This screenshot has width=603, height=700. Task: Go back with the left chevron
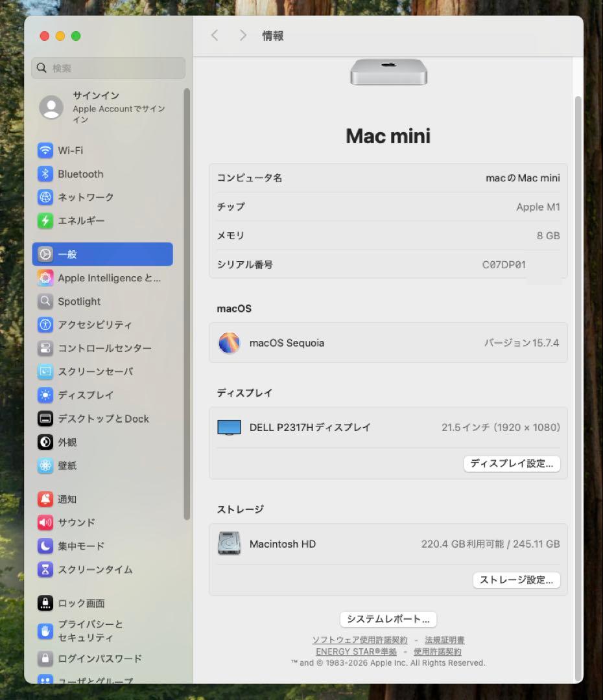(215, 35)
